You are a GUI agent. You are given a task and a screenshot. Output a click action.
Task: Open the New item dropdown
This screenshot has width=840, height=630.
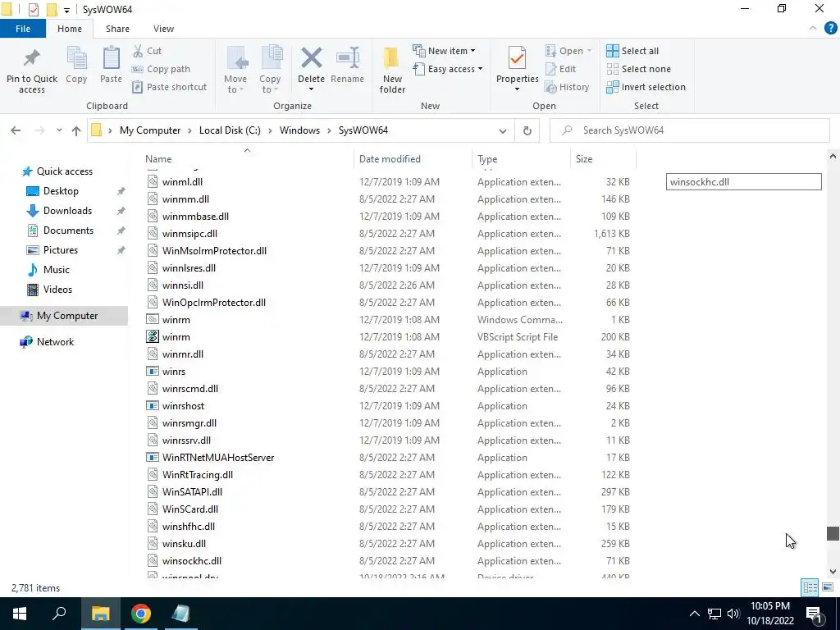click(444, 51)
